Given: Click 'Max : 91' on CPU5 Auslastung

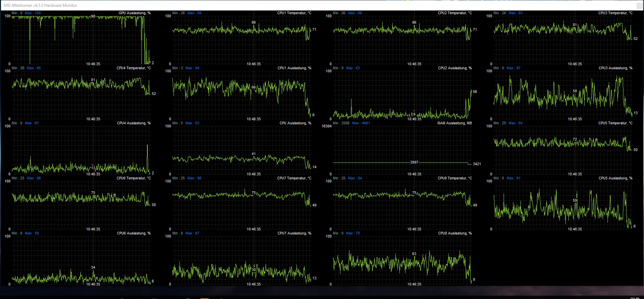Looking at the screenshot, I should pos(513,178).
